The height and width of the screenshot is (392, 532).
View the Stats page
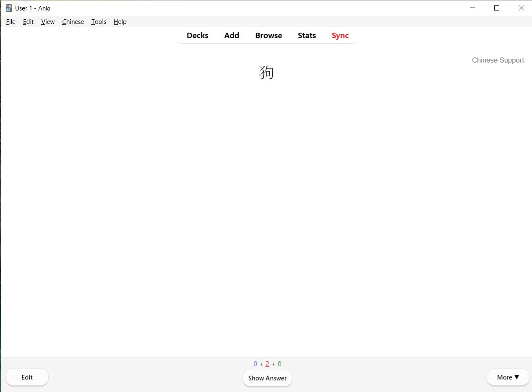pos(307,36)
